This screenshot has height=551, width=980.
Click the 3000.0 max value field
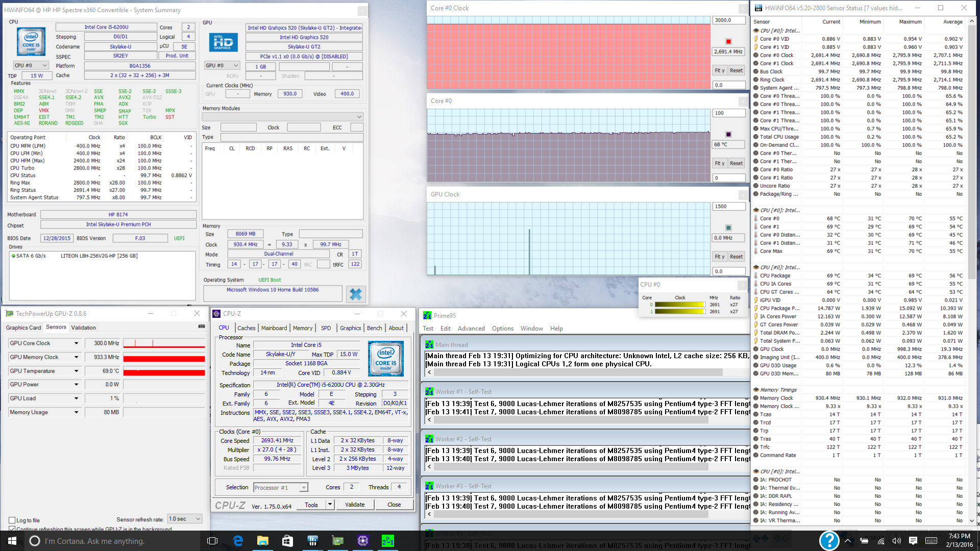[x=728, y=20]
